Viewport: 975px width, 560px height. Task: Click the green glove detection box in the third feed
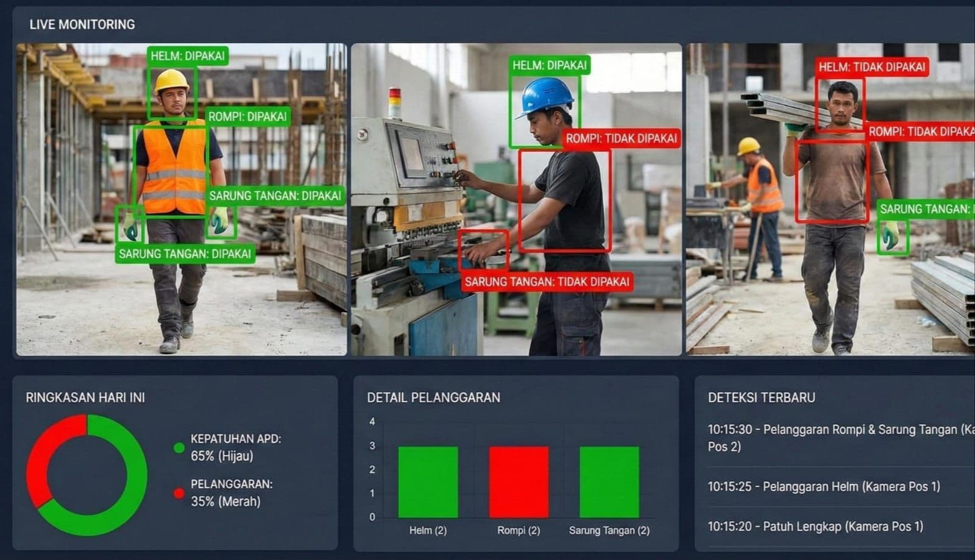(x=893, y=236)
